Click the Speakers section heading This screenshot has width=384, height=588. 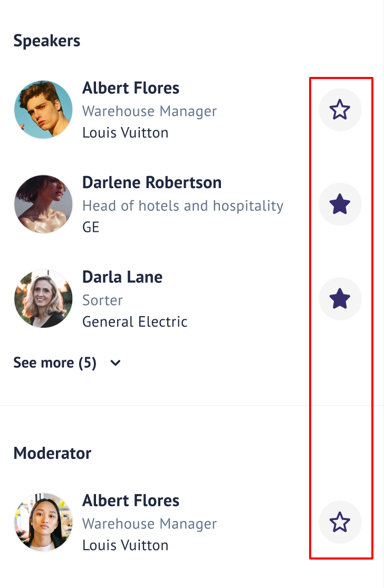[47, 41]
